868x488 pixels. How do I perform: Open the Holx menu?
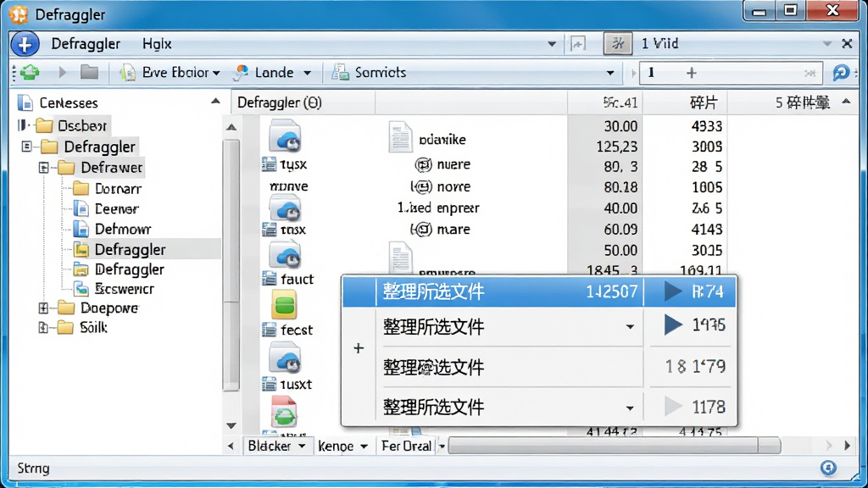click(x=157, y=44)
